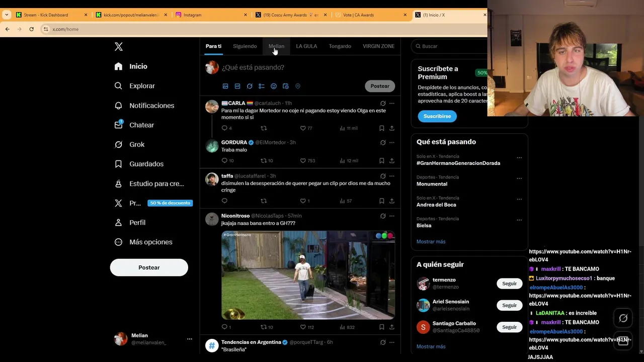
Task: Bookmark CARLA's post
Action: (x=382, y=128)
